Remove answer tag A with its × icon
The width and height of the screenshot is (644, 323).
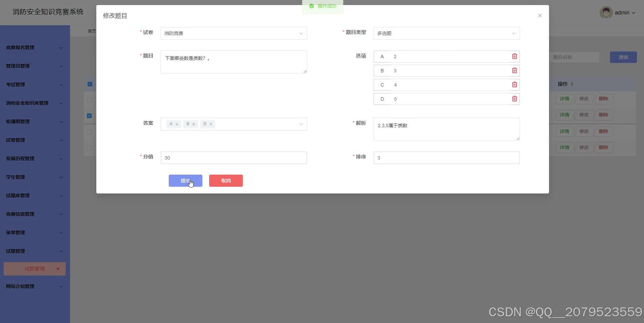178,124
